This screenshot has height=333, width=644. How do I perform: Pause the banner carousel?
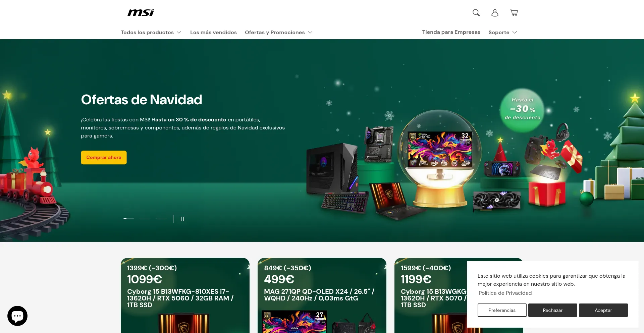182,219
